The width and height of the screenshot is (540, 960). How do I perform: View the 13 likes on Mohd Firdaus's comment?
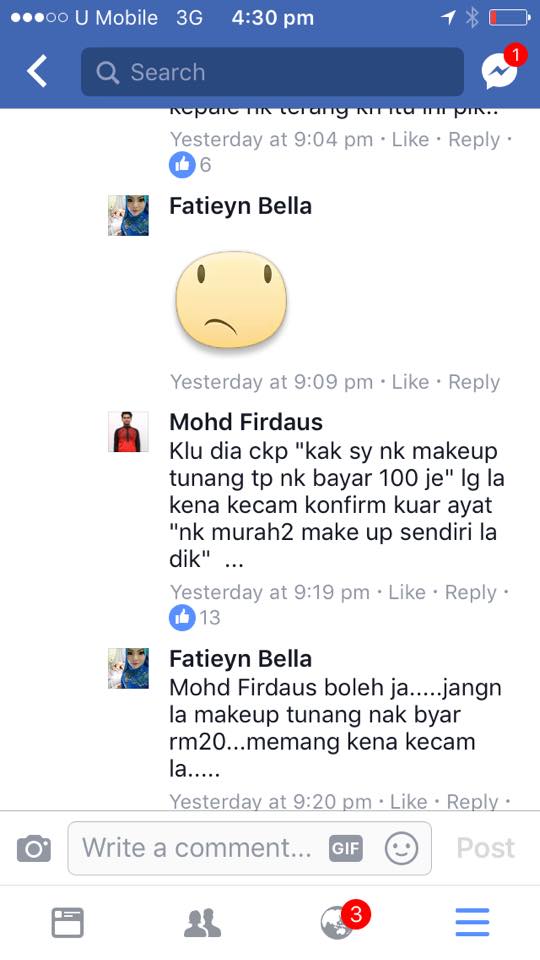point(195,617)
